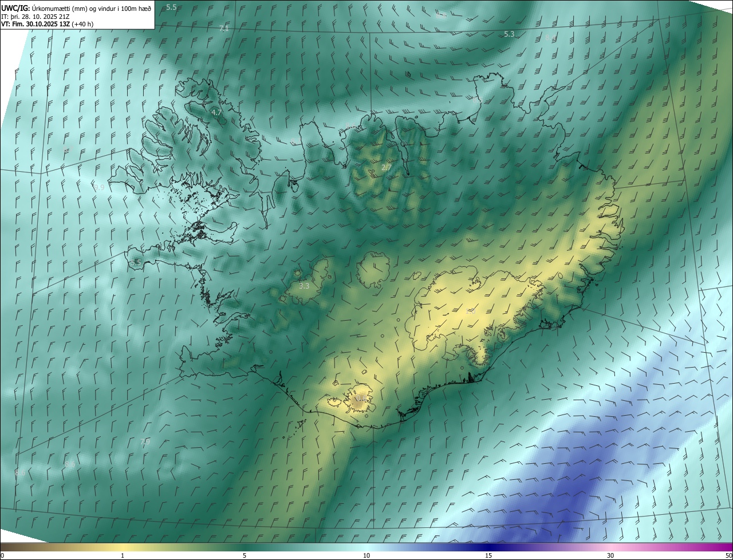Click the 7.1 value label on the map
Image resolution: width=733 pixels, height=560 pixels.
click(x=224, y=29)
